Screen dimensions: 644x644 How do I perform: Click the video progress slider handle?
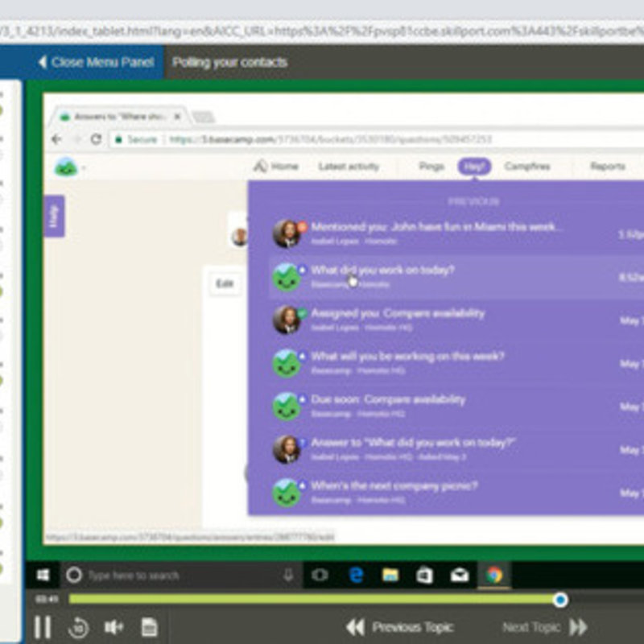click(560, 599)
